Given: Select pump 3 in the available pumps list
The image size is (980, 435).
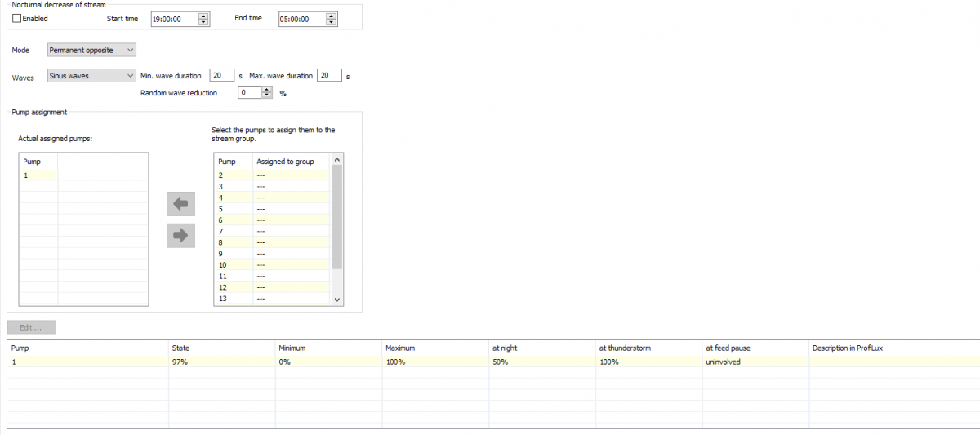Looking at the screenshot, I should (x=273, y=186).
